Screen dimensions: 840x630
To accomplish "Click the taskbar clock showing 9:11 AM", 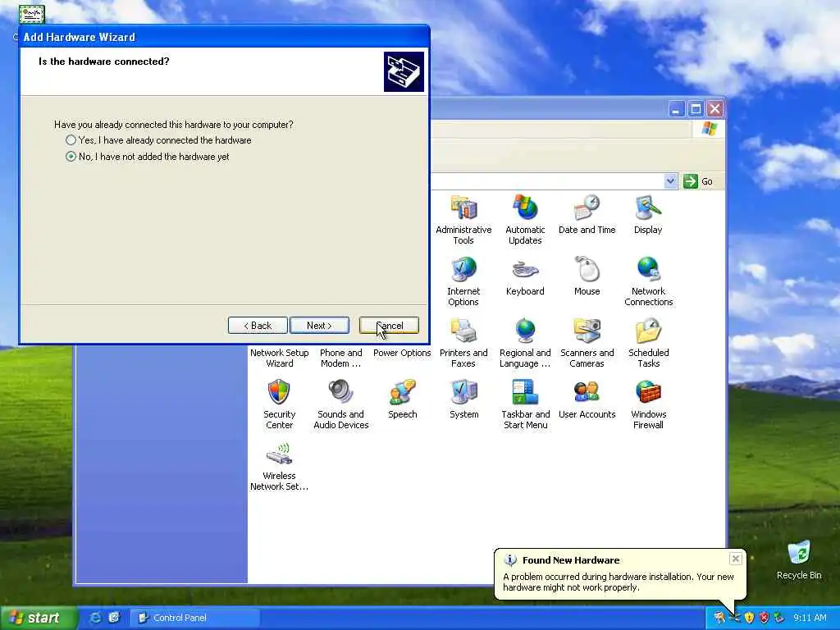I will (x=810, y=618).
